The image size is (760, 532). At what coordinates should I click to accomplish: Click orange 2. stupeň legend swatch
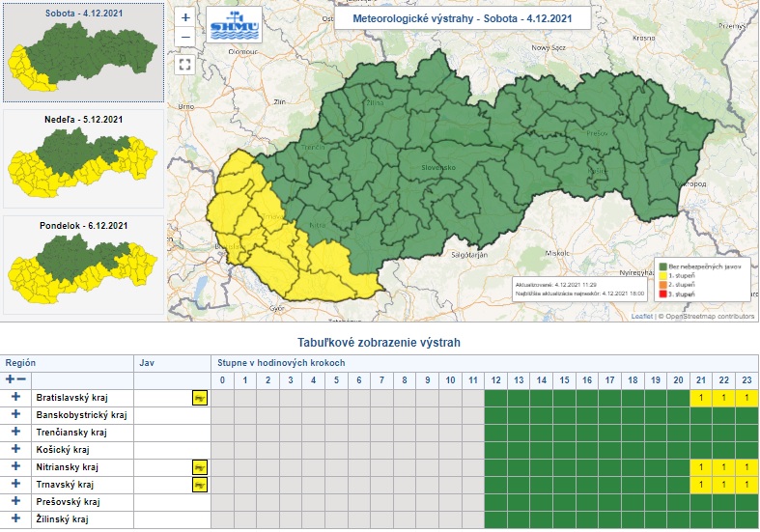[x=663, y=285]
